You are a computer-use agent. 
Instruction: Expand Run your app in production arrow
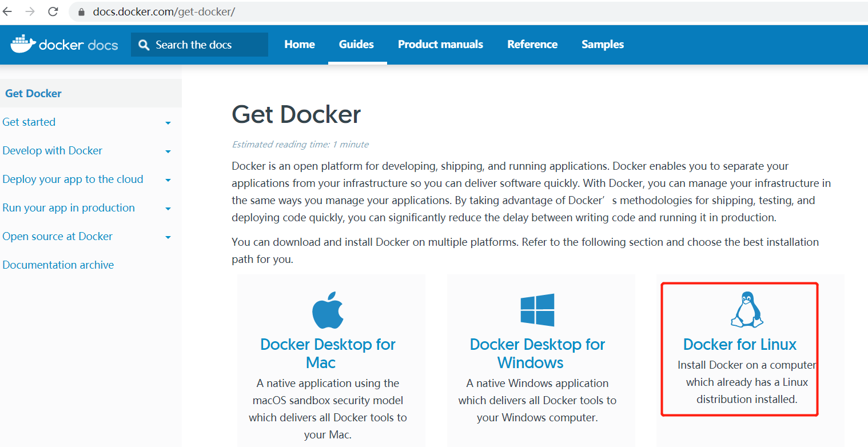point(168,209)
